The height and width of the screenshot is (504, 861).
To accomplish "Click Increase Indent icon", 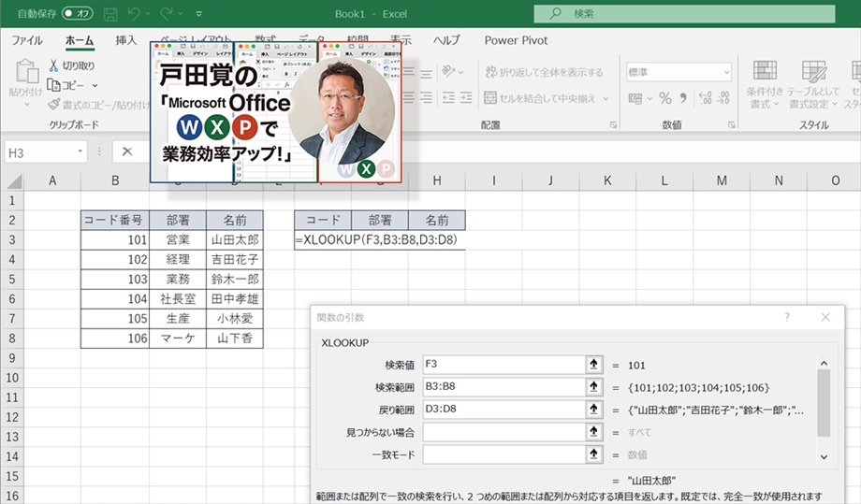I will (466, 97).
